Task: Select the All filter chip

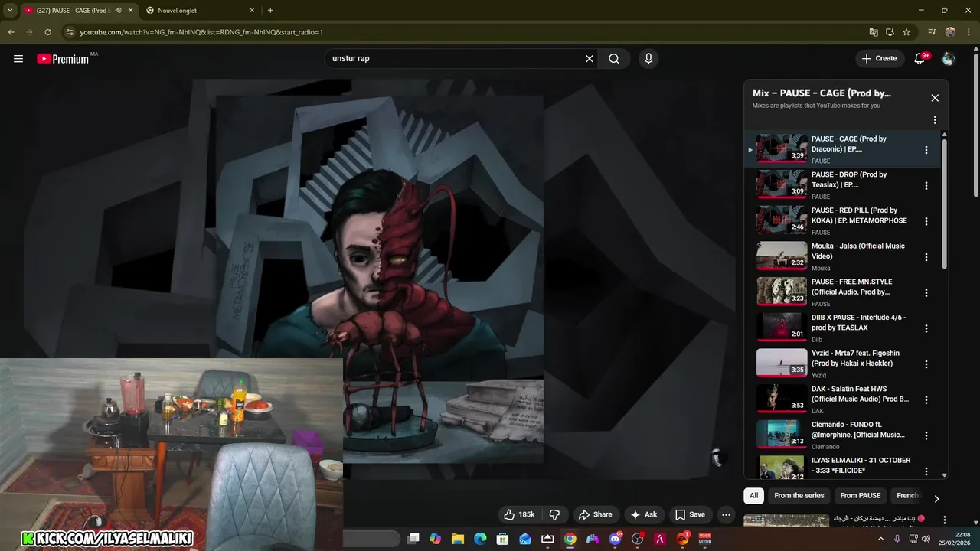Action: click(x=754, y=495)
